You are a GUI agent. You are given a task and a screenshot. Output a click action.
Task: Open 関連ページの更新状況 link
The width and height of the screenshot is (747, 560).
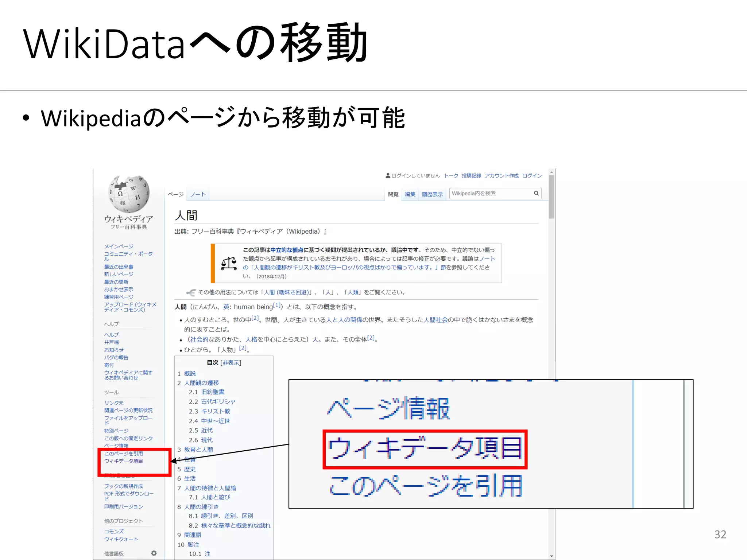128,411
